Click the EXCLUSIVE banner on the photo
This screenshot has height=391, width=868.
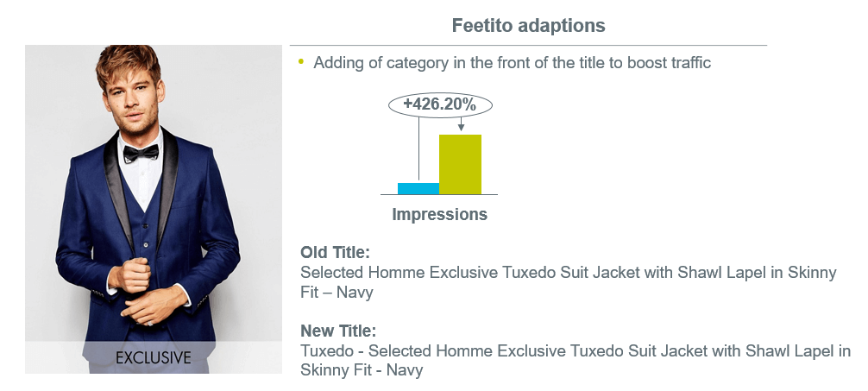coord(154,357)
